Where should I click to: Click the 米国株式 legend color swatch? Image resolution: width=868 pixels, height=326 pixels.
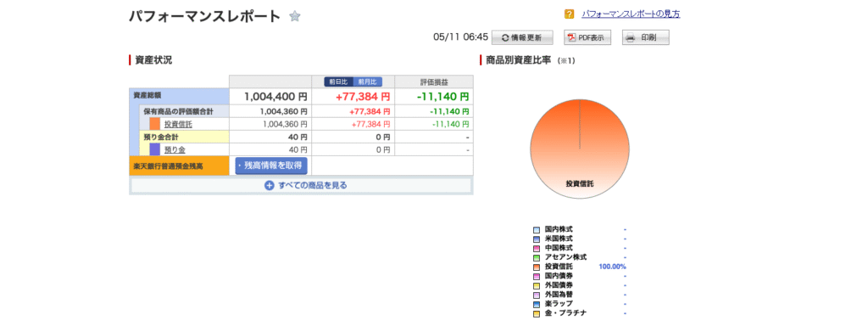coord(537,239)
